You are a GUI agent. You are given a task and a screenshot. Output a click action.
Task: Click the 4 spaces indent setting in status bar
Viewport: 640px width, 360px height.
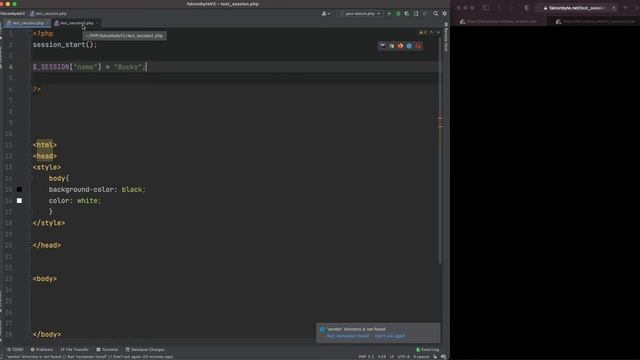point(421,357)
